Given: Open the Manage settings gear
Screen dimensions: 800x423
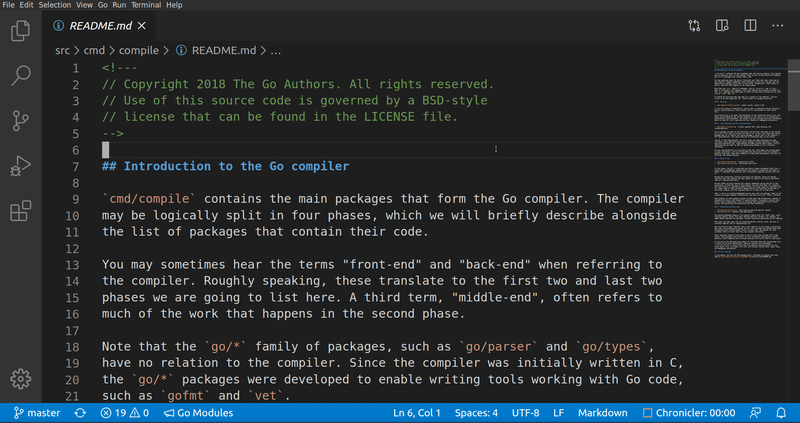Looking at the screenshot, I should click(x=20, y=379).
